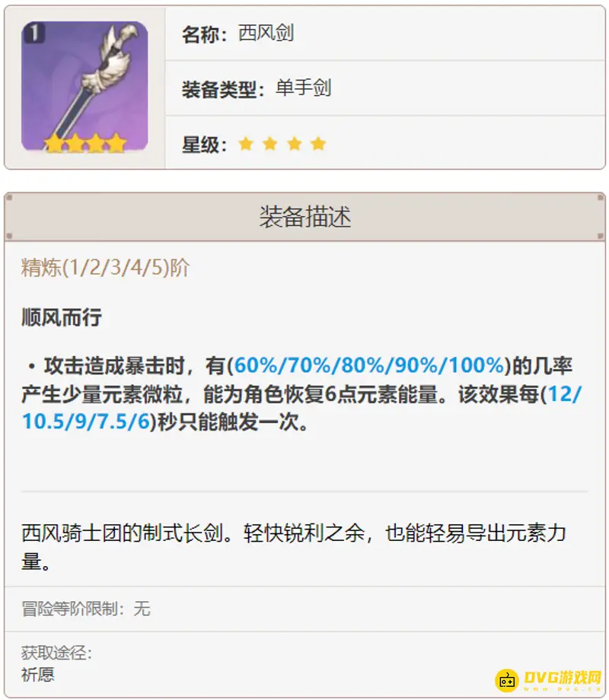Click the 获取途径 label

pyautogui.click(x=56, y=653)
